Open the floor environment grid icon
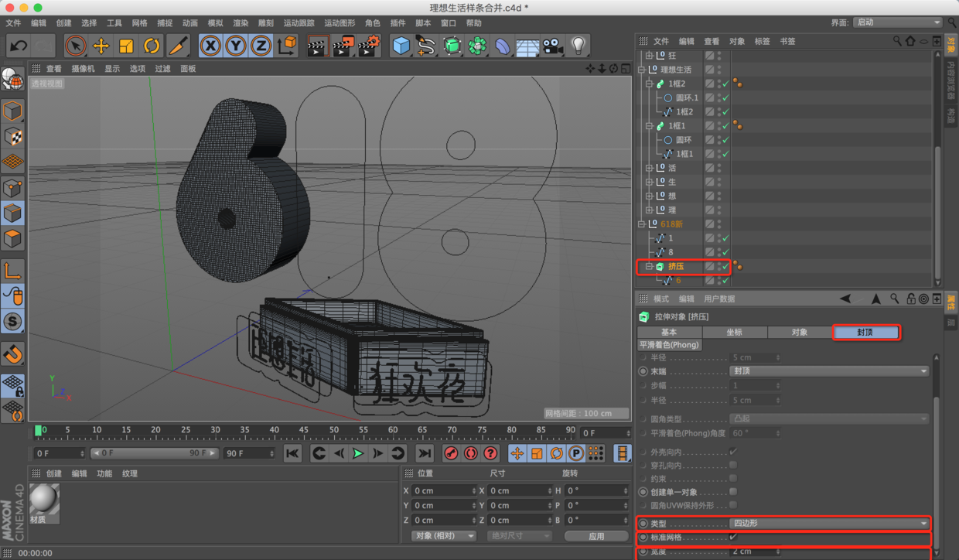The height and width of the screenshot is (560, 959). pyautogui.click(x=527, y=46)
